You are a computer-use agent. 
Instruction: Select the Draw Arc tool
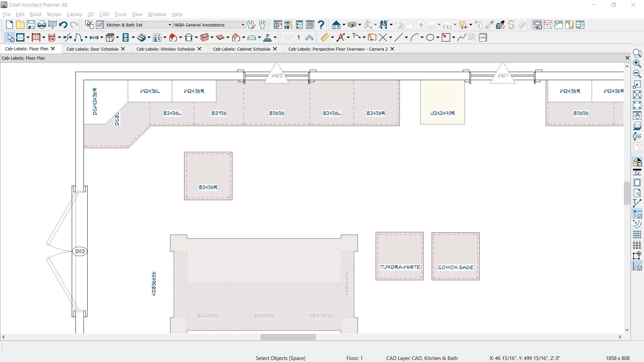(415, 38)
